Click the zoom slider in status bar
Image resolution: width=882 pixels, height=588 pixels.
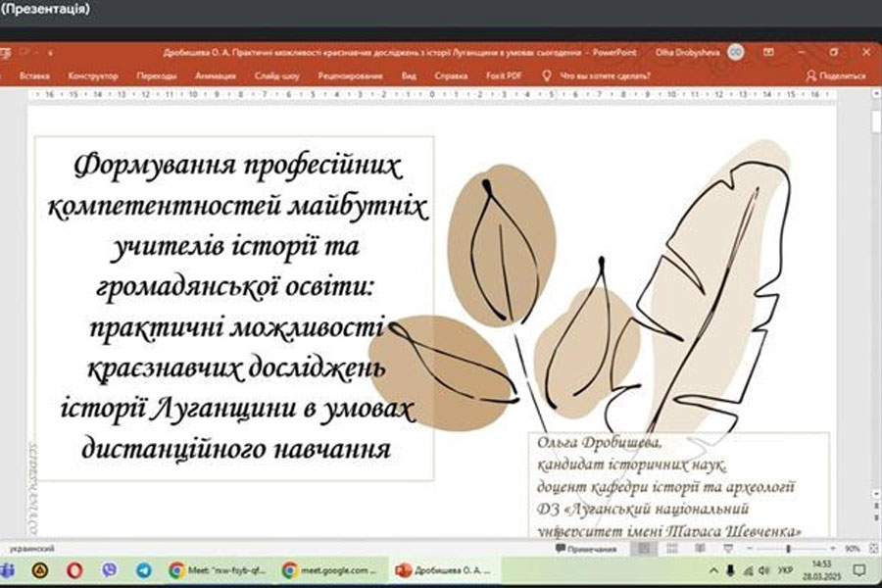[x=789, y=549]
